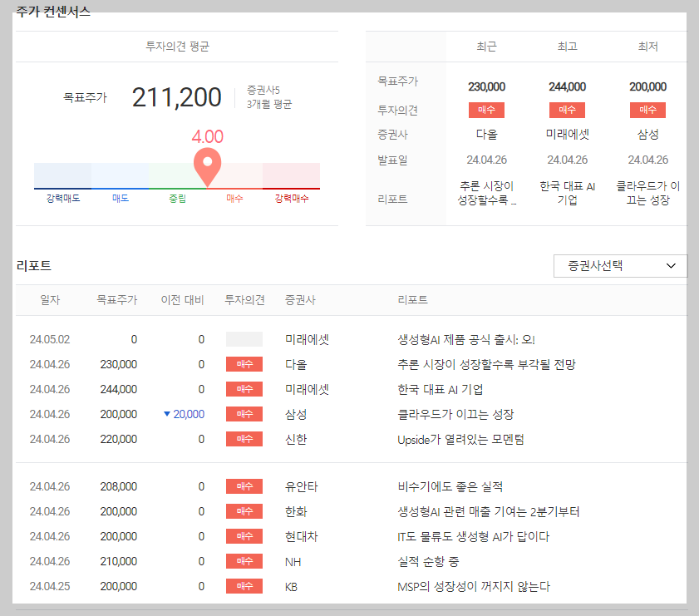The image size is (699, 616).
Task: Open report 실적 순항 중
Action: [428, 562]
